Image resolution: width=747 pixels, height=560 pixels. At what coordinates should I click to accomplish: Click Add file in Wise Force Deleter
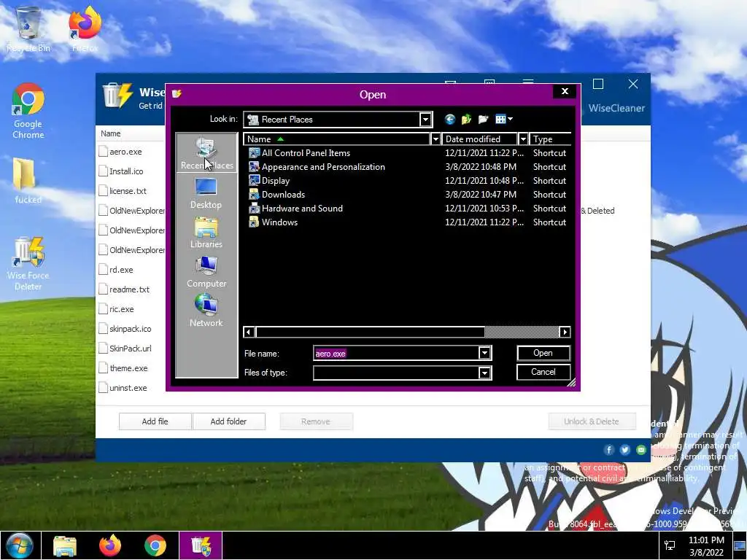155,421
